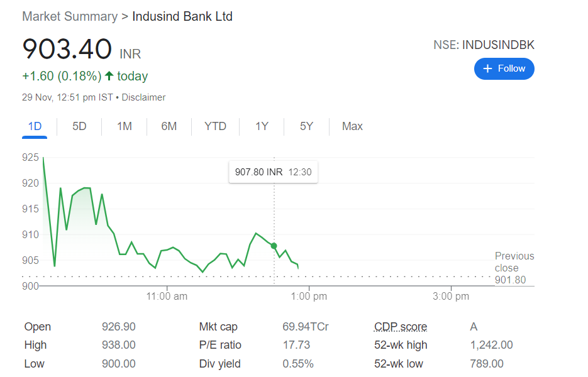Select the Max range tab

pos(352,126)
